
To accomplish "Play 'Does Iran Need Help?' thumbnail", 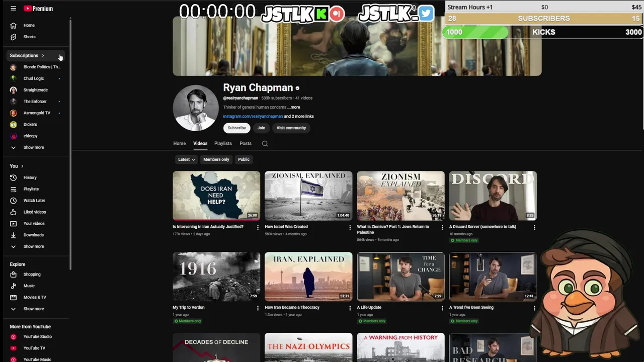I will 216,196.
